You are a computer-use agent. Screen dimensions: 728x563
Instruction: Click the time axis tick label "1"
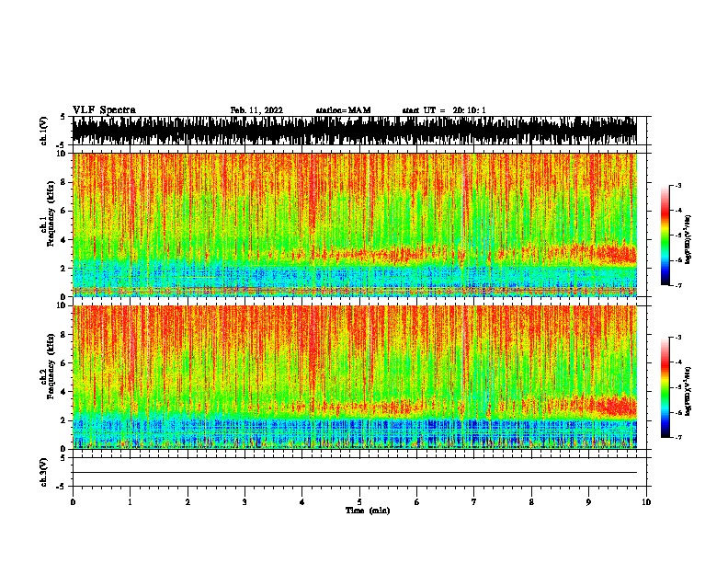tap(130, 501)
